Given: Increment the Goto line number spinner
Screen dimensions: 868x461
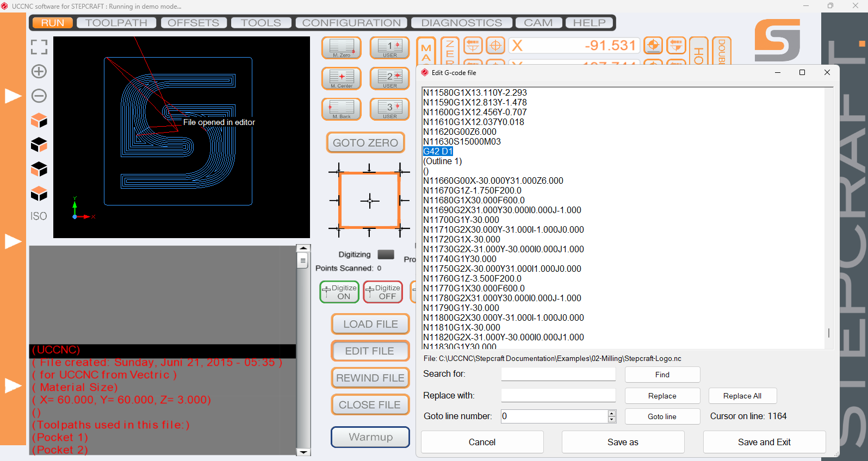Looking at the screenshot, I should point(612,413).
